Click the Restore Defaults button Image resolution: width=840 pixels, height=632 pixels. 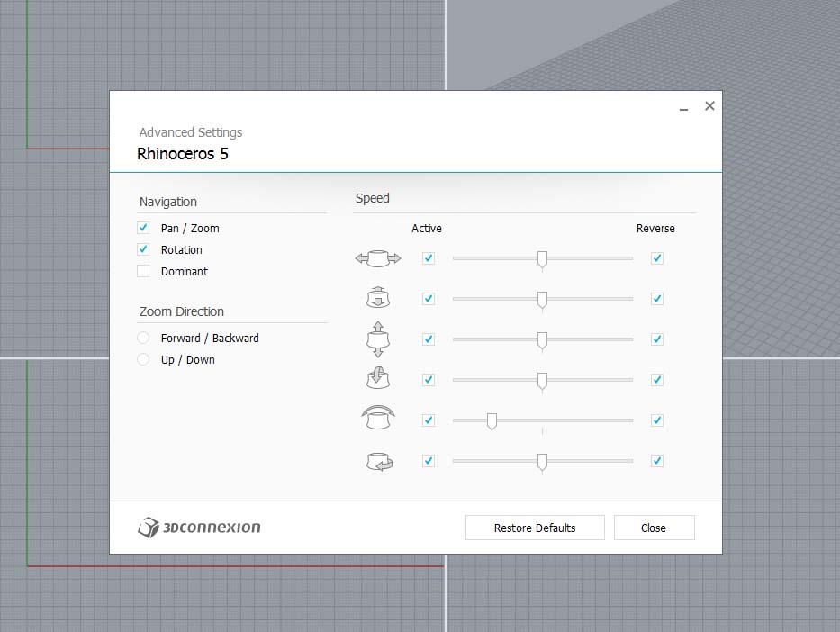pos(535,528)
